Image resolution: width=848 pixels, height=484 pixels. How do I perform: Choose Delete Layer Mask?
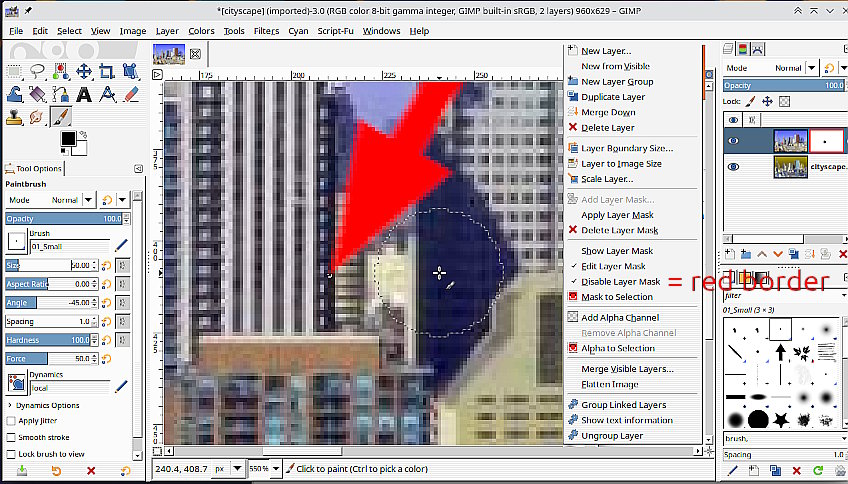point(619,230)
